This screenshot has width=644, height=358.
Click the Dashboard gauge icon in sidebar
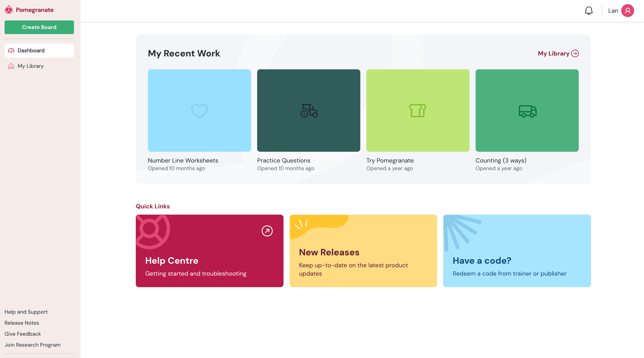point(11,50)
